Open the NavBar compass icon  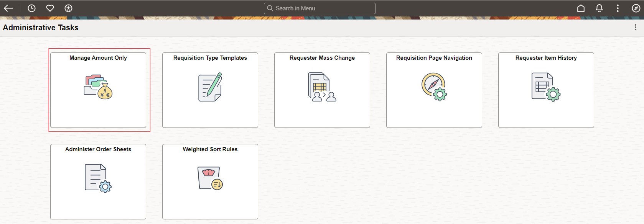click(x=636, y=8)
